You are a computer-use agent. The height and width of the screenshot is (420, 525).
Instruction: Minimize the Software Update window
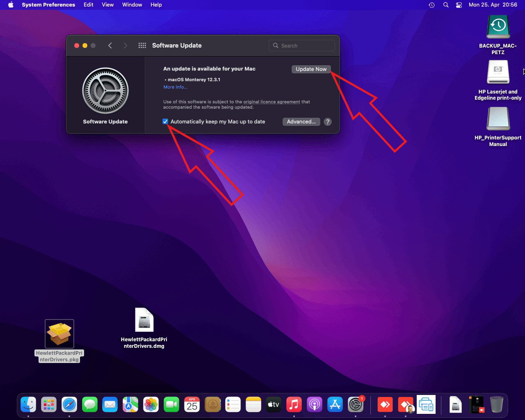click(x=85, y=46)
